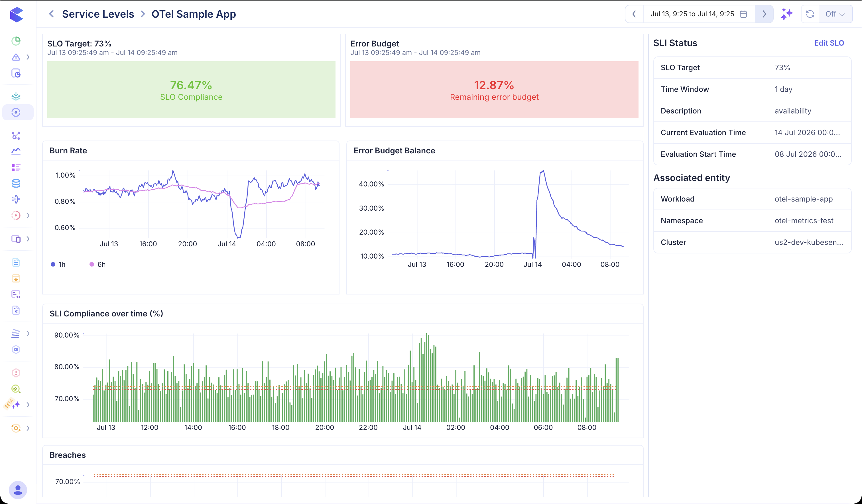Expand the pink dashed-circle submenu chevron

pyautogui.click(x=28, y=215)
